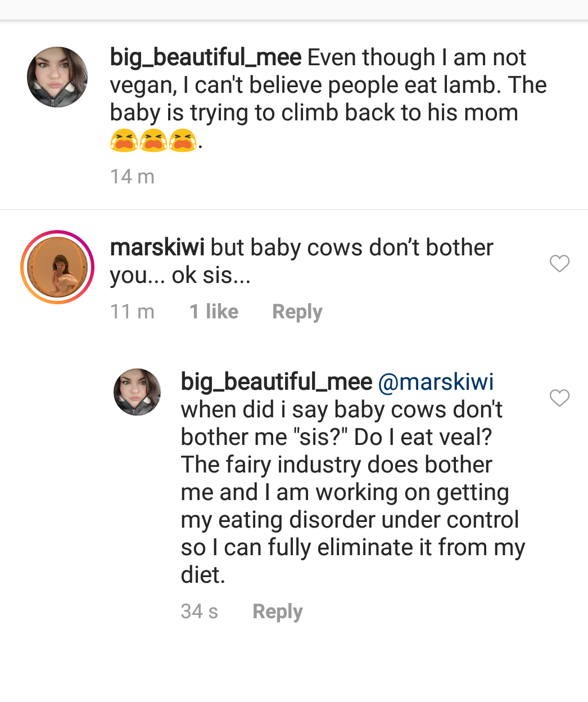Tap the big_beautiful_mee username in the nested reply
This screenshot has width=588, height=702.
277,382
